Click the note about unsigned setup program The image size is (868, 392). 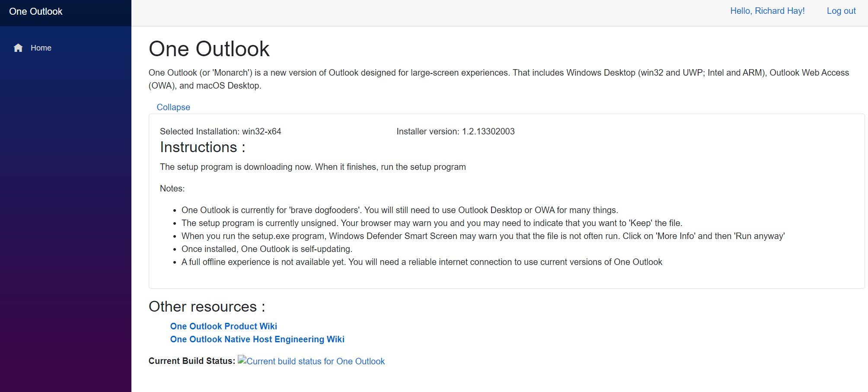431,223
